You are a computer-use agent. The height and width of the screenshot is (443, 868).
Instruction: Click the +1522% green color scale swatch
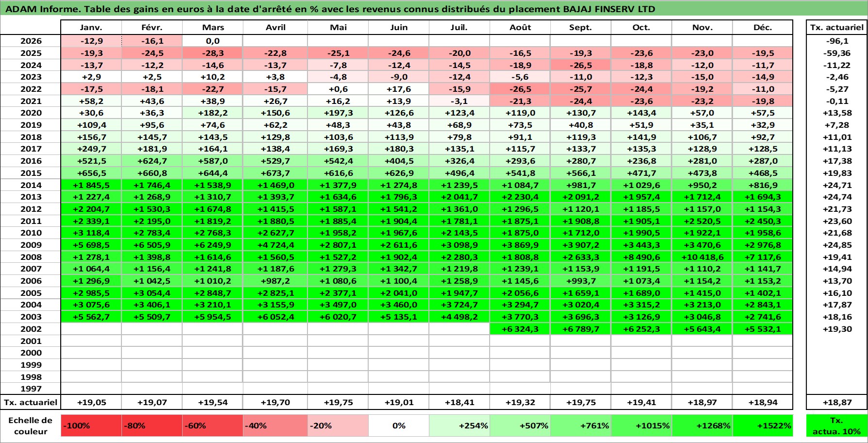(763, 426)
